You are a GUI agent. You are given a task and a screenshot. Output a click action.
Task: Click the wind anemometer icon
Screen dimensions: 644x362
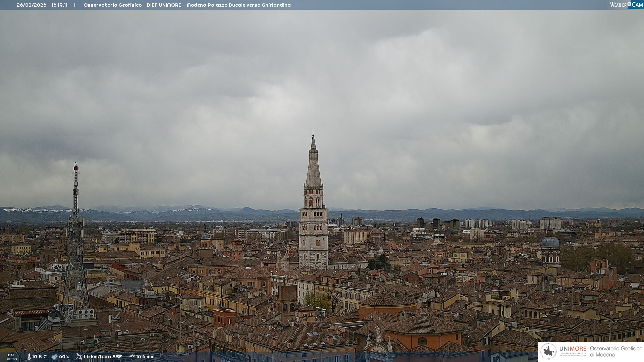click(79, 357)
